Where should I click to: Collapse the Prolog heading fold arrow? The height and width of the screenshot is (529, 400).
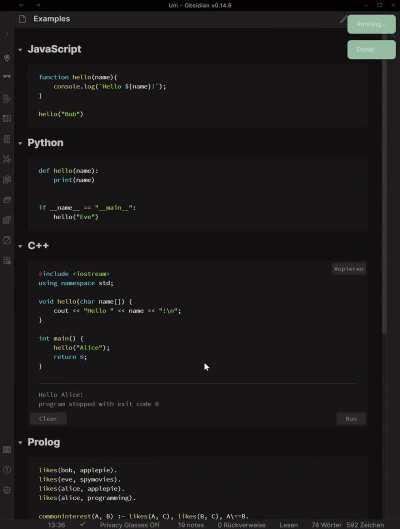20,443
